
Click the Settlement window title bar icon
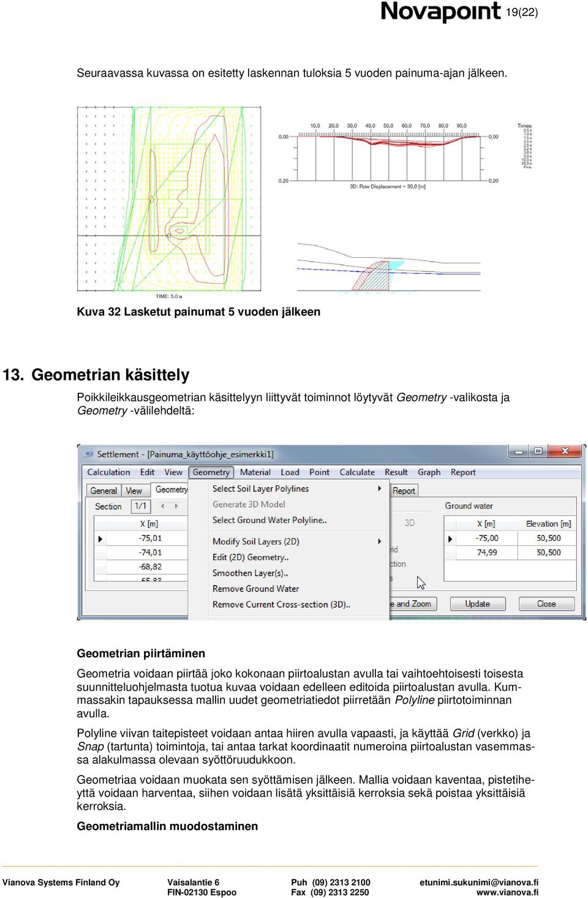(x=88, y=454)
